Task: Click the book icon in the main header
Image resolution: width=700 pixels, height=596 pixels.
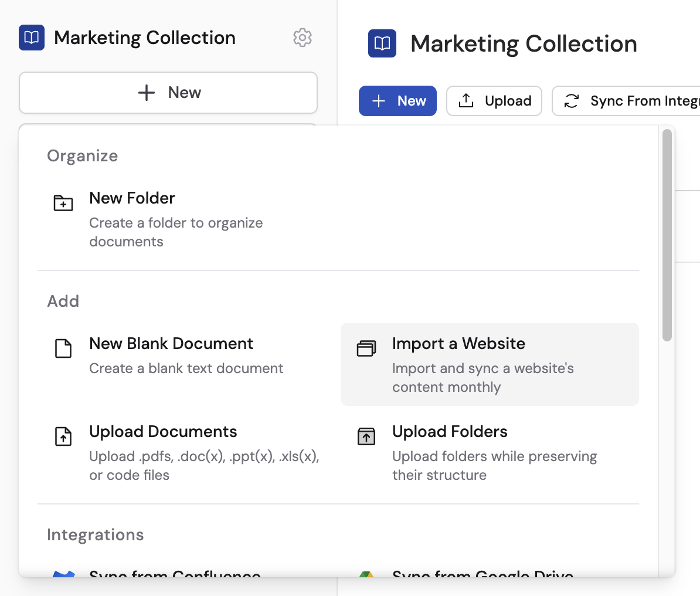Action: click(x=382, y=43)
